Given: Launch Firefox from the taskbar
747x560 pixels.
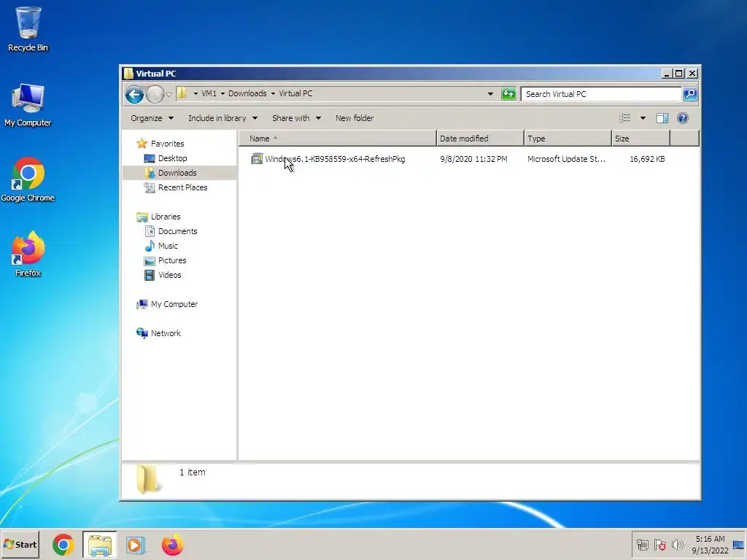Looking at the screenshot, I should [x=172, y=545].
